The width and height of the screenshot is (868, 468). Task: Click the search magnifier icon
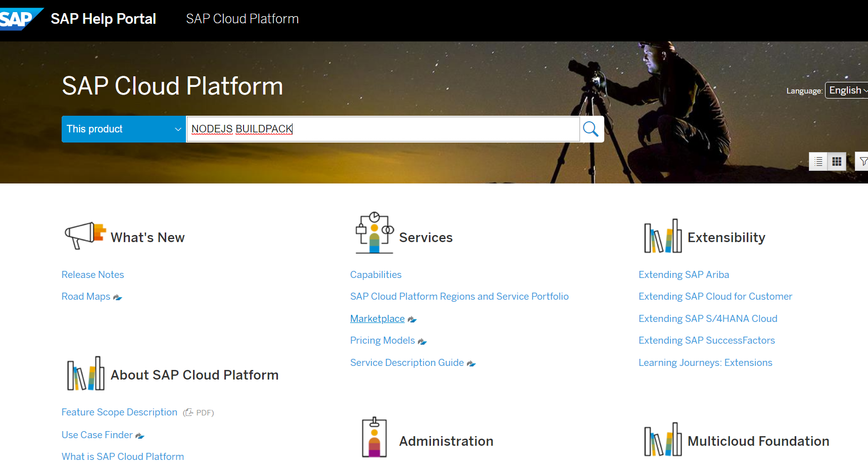(x=591, y=129)
